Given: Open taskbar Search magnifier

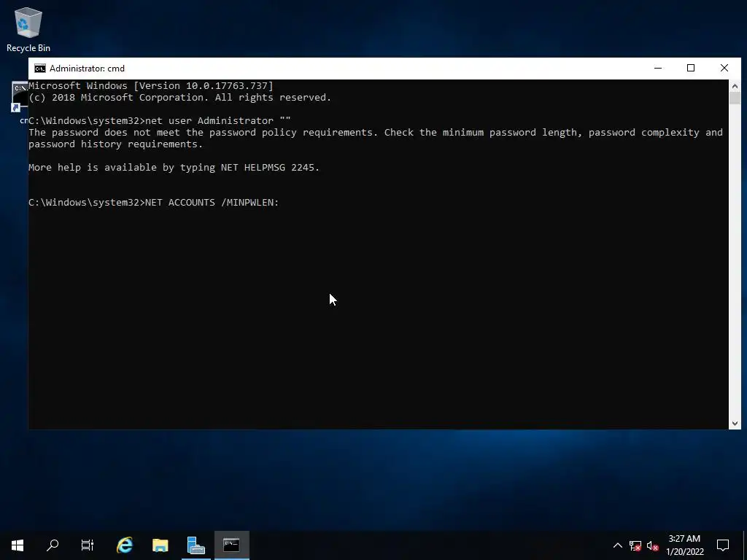Looking at the screenshot, I should [x=53, y=545].
